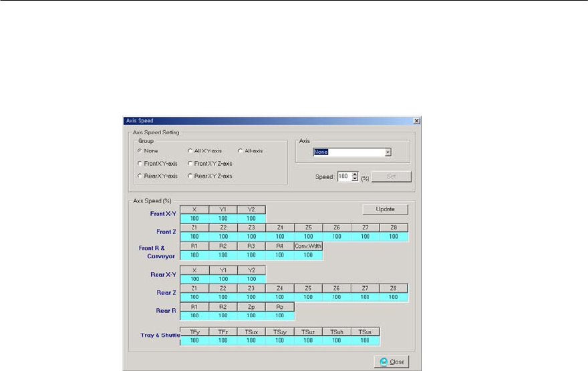The image size is (588, 371).
Task: Click Rear Z header cell Z6
Action: 337,289
